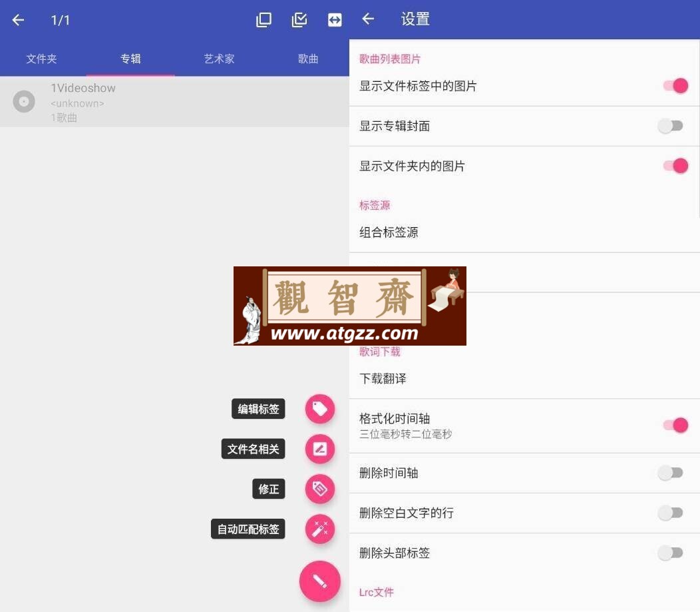Tap the disc icon of 1Videoshow album
The image size is (700, 612).
click(x=24, y=101)
